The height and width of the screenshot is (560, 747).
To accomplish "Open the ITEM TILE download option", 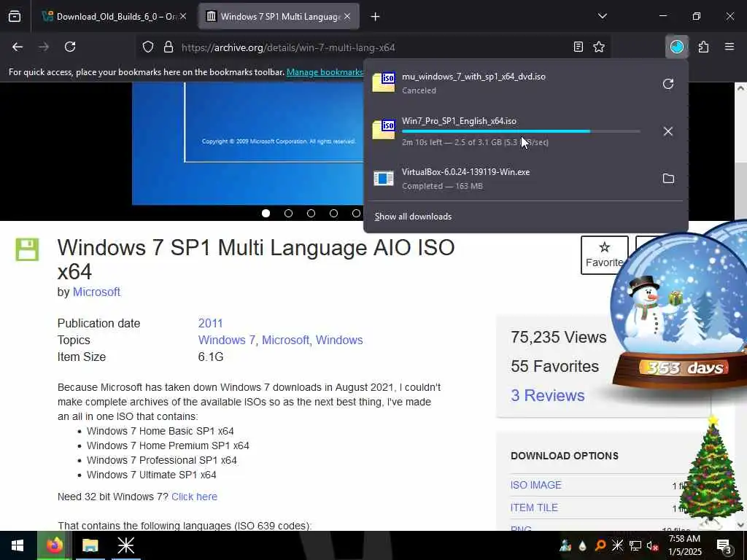I will [533, 507].
